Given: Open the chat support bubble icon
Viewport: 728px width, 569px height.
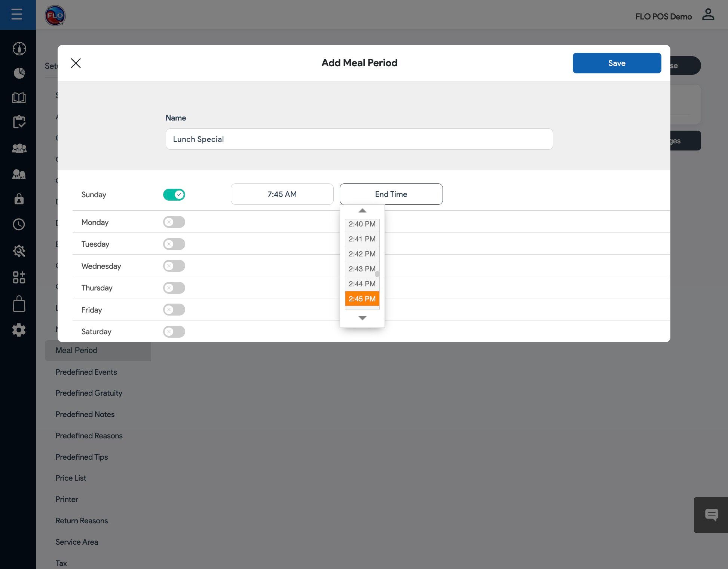Looking at the screenshot, I should 711,515.
